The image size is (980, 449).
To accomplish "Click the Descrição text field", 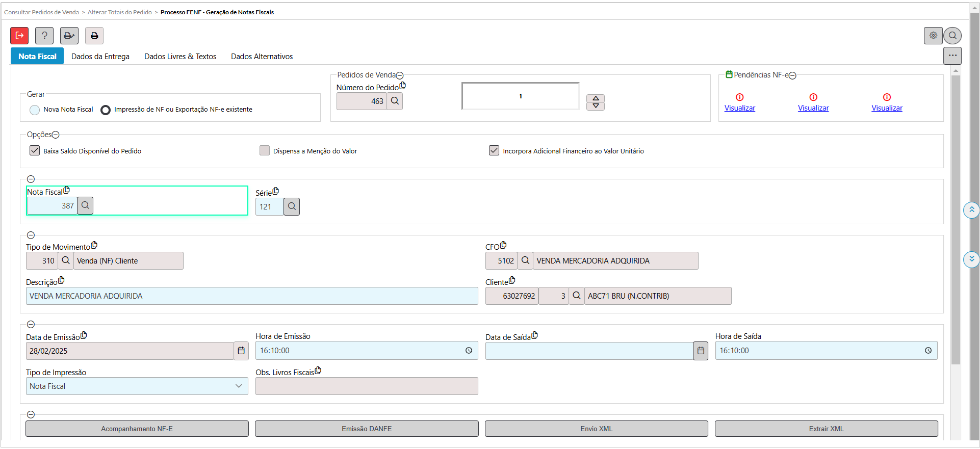I will [252, 296].
